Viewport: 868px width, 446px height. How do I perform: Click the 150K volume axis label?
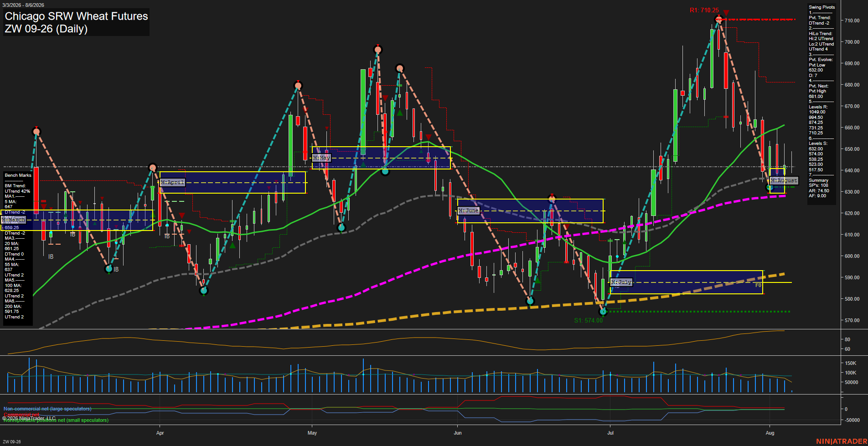point(850,363)
